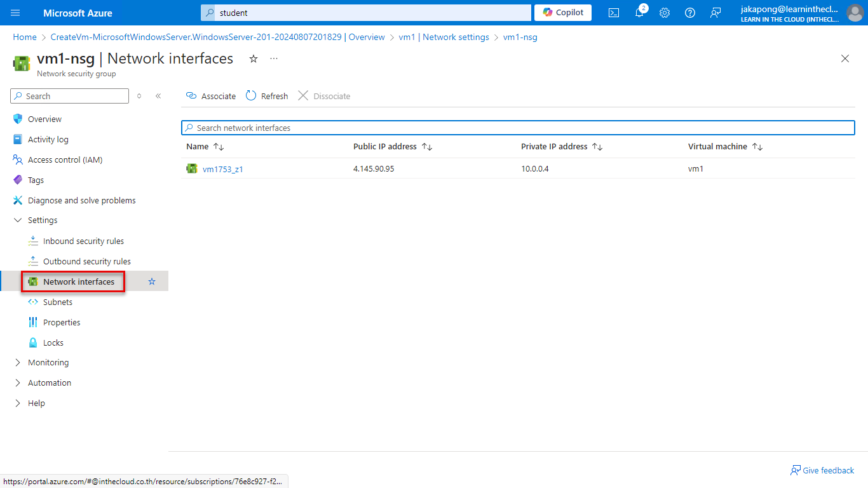Select private IP 10.0.0.4 cell
Image resolution: width=868 pixels, height=488 pixels.
pos(535,169)
